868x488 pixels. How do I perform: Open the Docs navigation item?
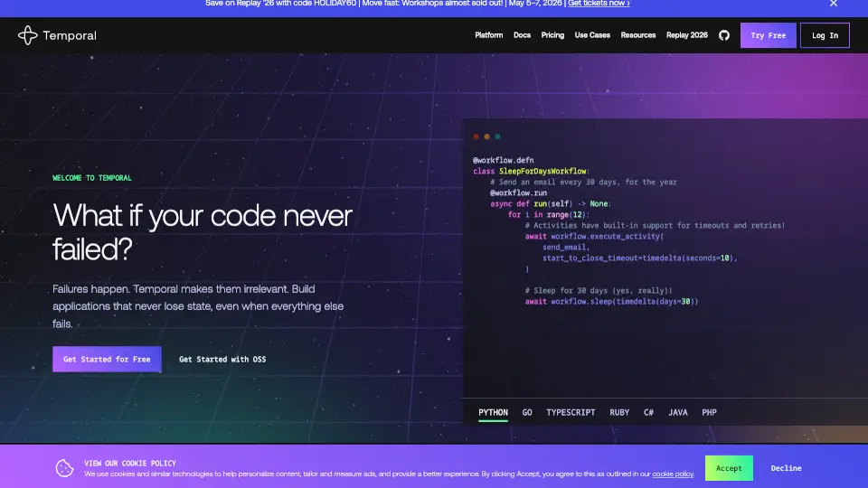522,35
